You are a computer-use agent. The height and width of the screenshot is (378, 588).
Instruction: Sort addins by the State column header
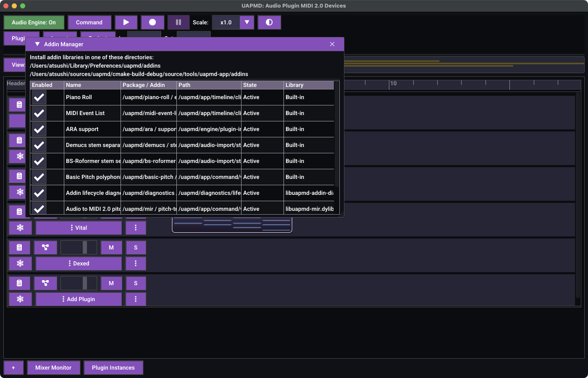[262, 85]
